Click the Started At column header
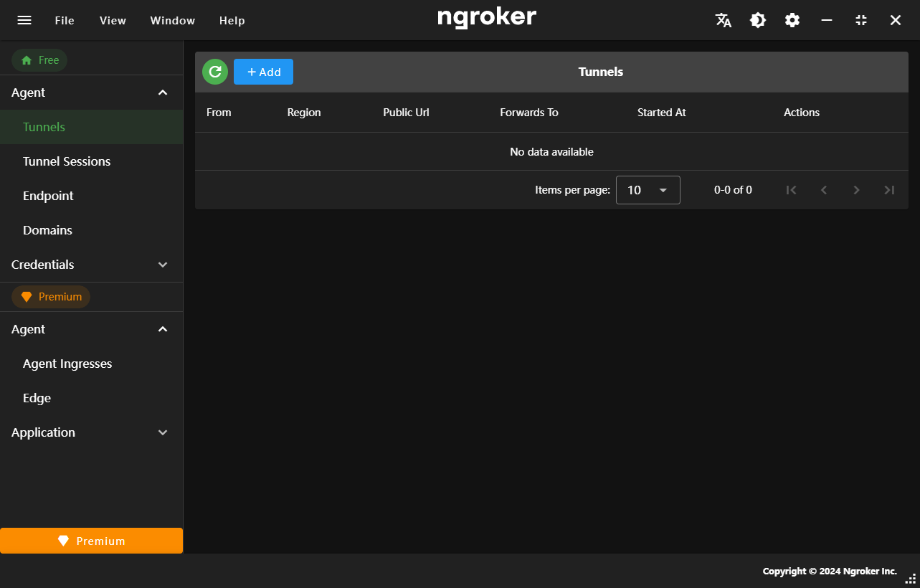The height and width of the screenshot is (588, 920). (x=662, y=113)
